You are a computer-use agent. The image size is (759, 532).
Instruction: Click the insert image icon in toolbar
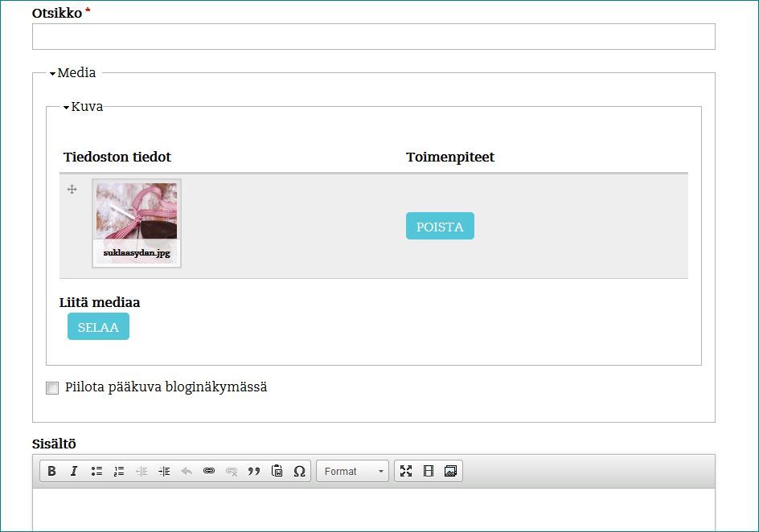(x=450, y=471)
